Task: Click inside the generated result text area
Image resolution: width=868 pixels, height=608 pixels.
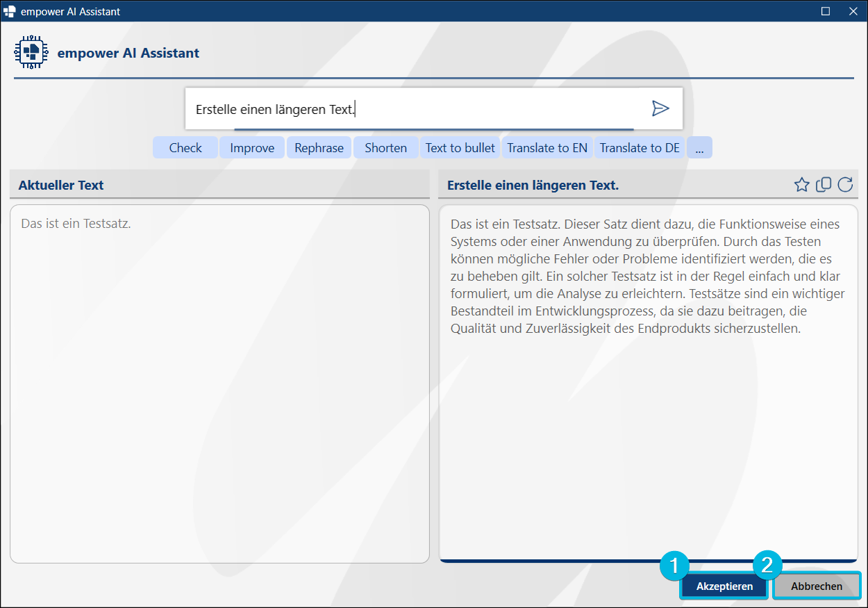Action: [x=649, y=382]
